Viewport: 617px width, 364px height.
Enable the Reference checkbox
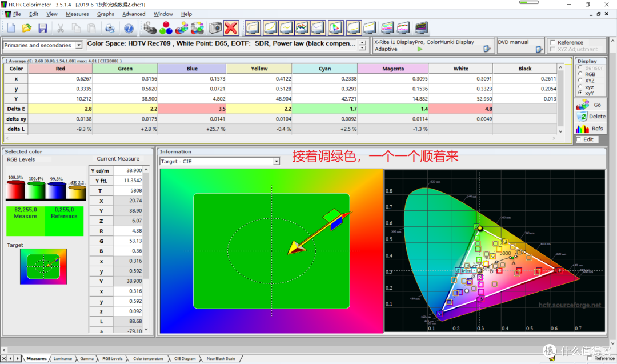[x=552, y=42]
